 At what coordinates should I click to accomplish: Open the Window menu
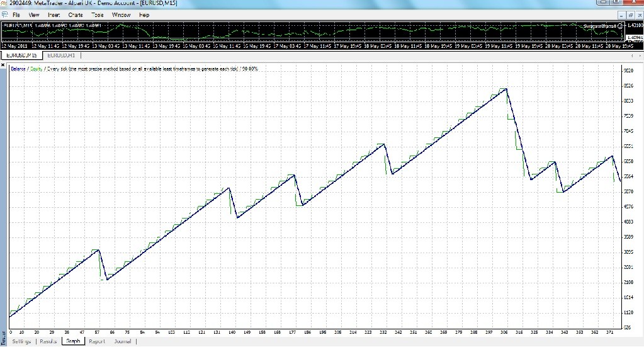[121, 14]
